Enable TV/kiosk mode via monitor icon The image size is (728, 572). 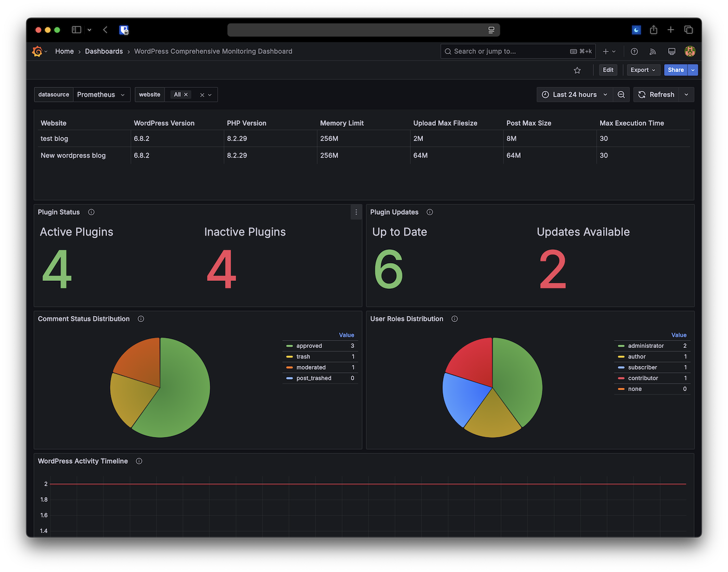tap(671, 51)
